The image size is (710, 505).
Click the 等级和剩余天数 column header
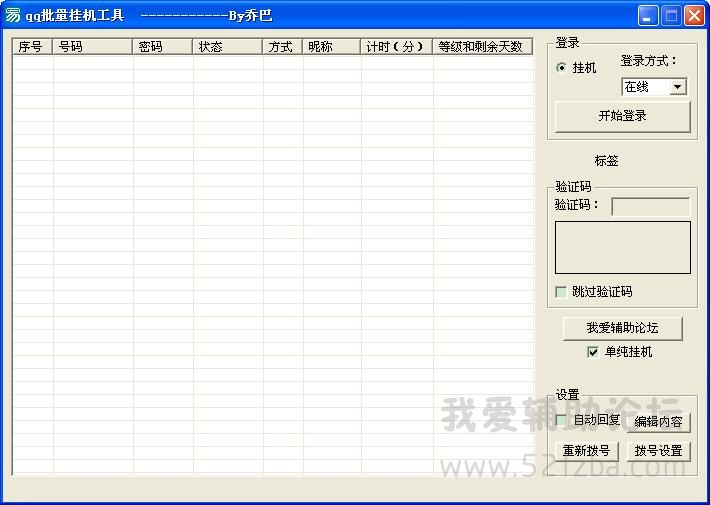[x=483, y=47]
